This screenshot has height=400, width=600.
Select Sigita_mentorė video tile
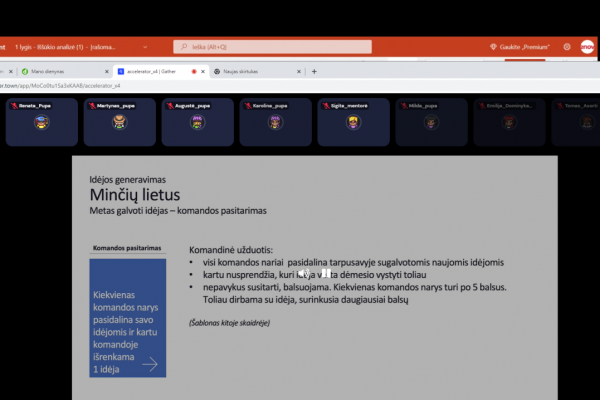coord(354,122)
